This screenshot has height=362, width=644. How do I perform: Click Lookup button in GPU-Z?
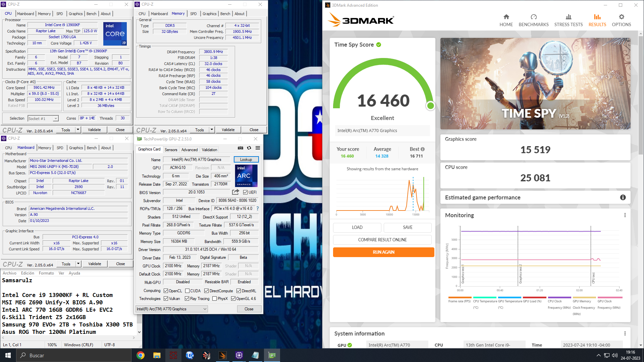click(246, 160)
